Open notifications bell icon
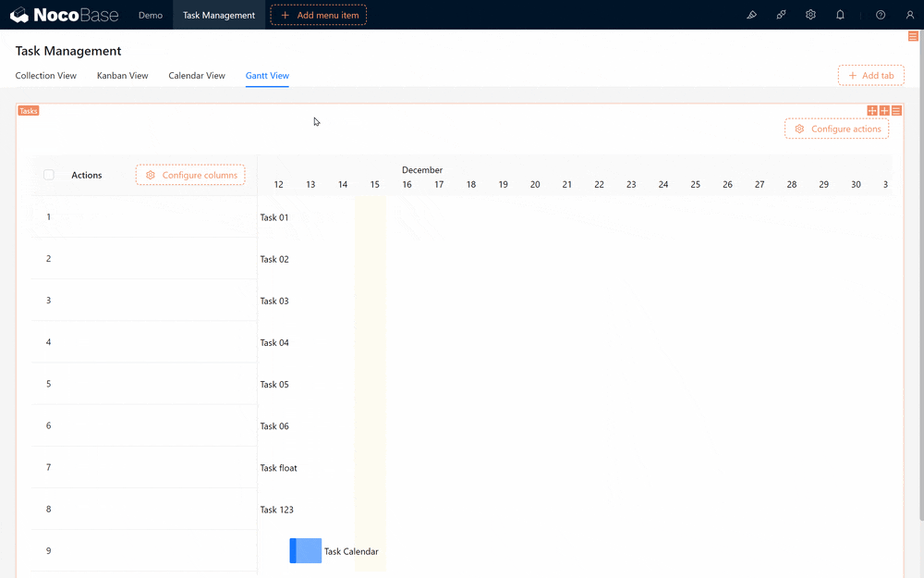Viewport: 924px width, 578px height. tap(840, 15)
